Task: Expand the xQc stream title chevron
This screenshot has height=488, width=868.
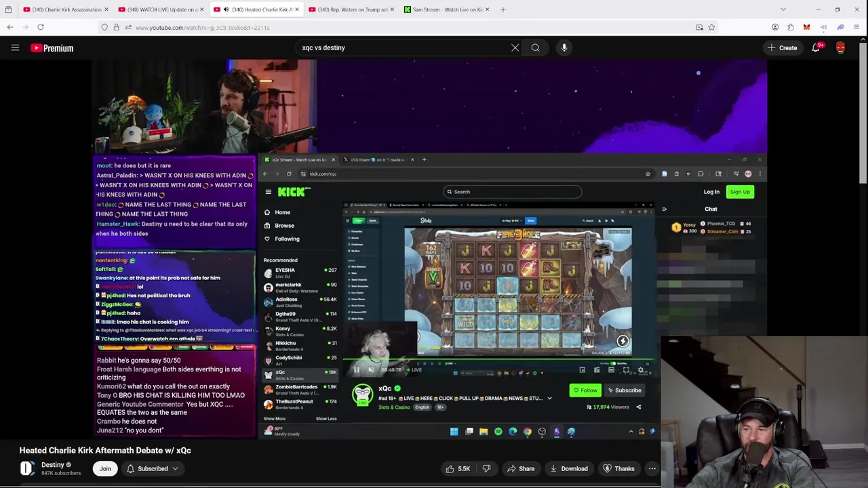Action: 550,399
